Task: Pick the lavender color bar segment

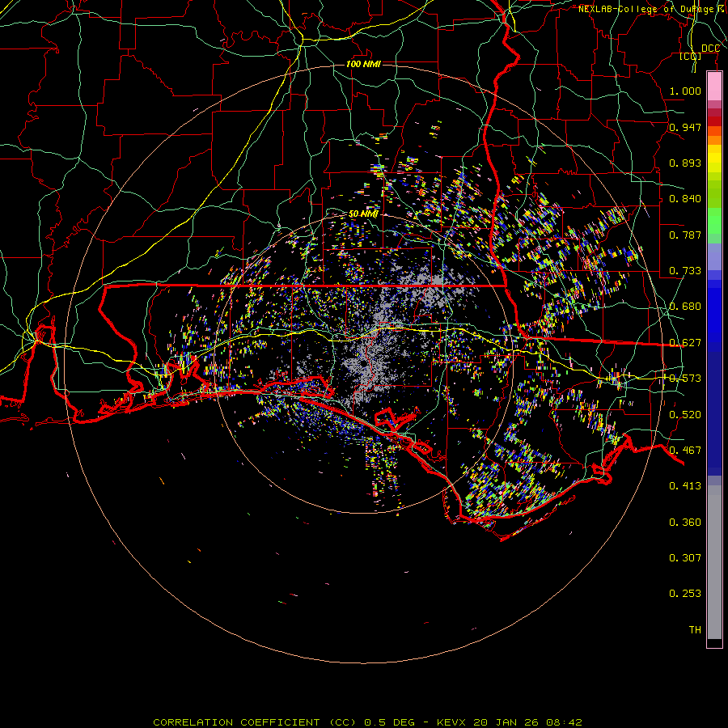Action: 714,256
